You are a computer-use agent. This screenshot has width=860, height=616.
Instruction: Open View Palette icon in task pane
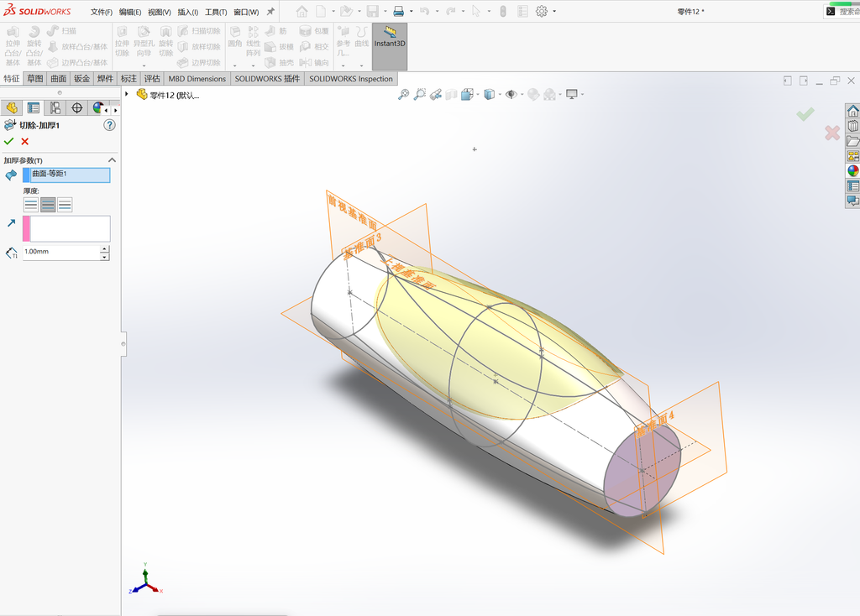tap(853, 155)
